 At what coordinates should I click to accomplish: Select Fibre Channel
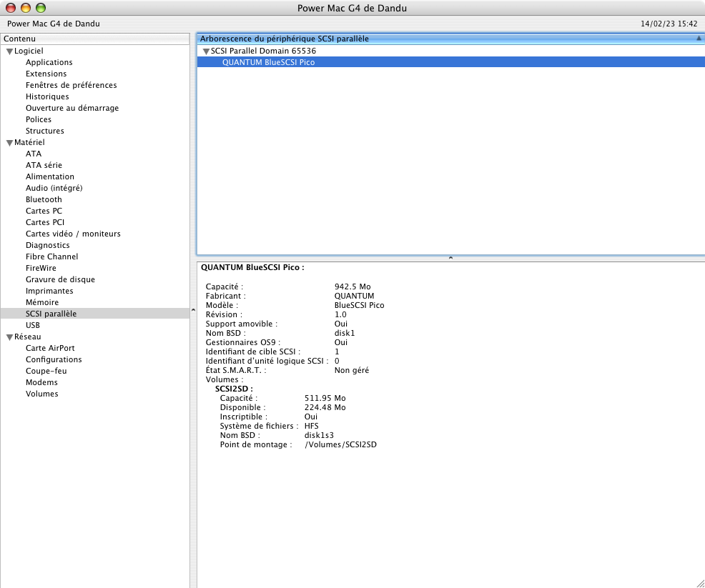[51, 257]
